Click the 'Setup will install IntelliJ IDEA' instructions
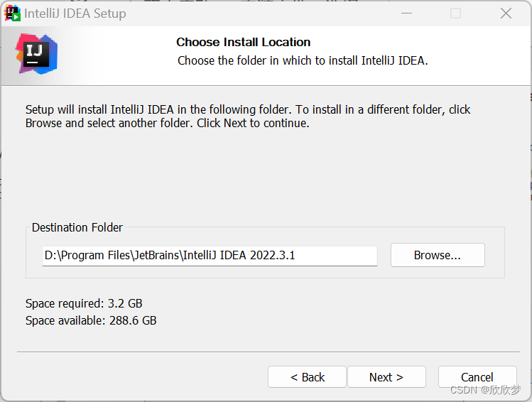Screen dimensions: 532x402 (x=248, y=116)
